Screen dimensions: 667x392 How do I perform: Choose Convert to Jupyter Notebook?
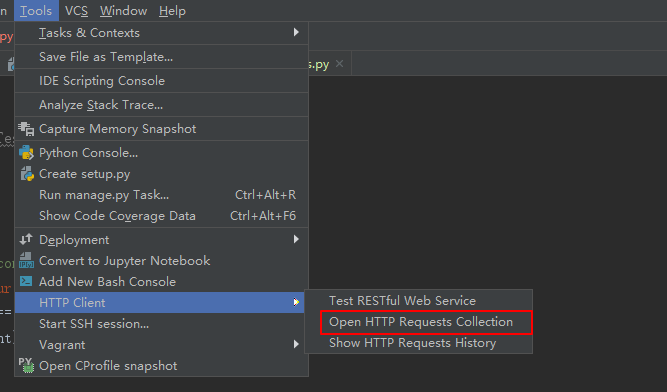(162, 260)
